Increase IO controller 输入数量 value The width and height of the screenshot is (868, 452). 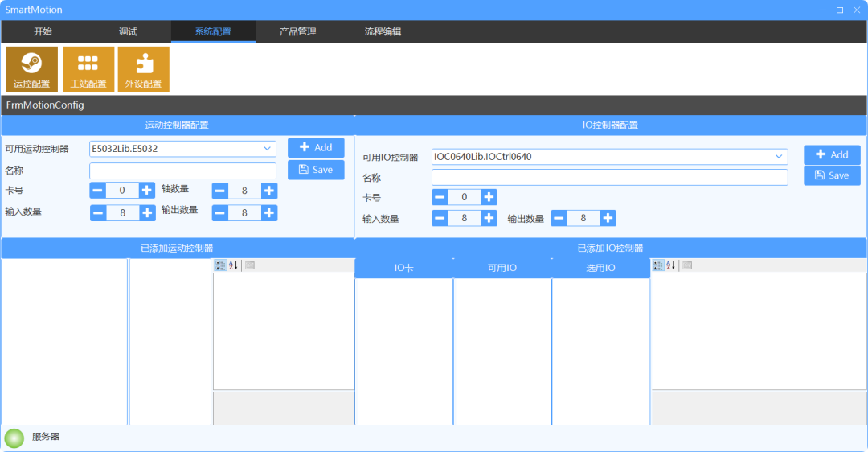click(489, 218)
